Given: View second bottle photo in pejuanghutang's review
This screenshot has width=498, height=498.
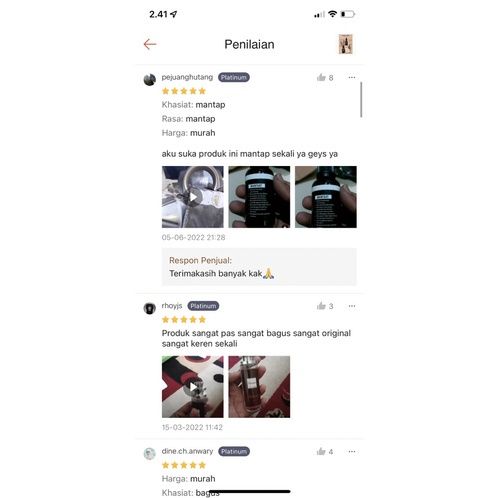Looking at the screenshot, I should (259, 197).
